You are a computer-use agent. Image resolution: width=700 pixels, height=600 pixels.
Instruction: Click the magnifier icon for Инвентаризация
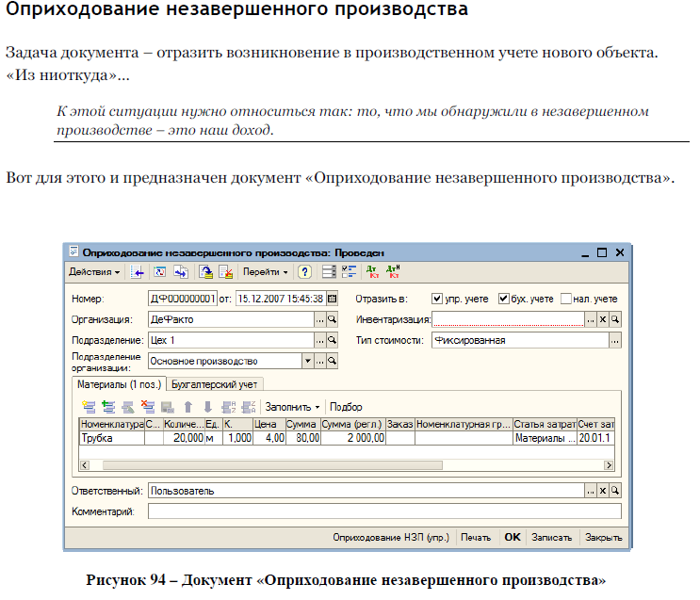tap(615, 319)
